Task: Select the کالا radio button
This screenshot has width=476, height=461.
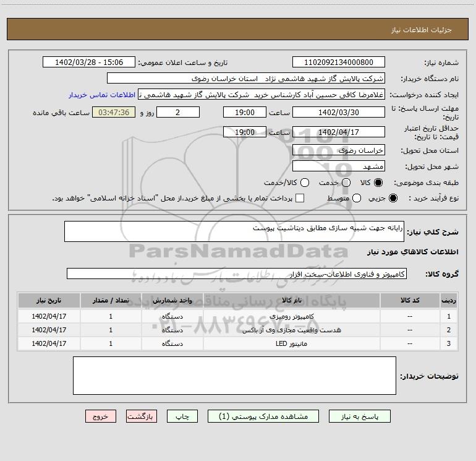Action: [378, 183]
